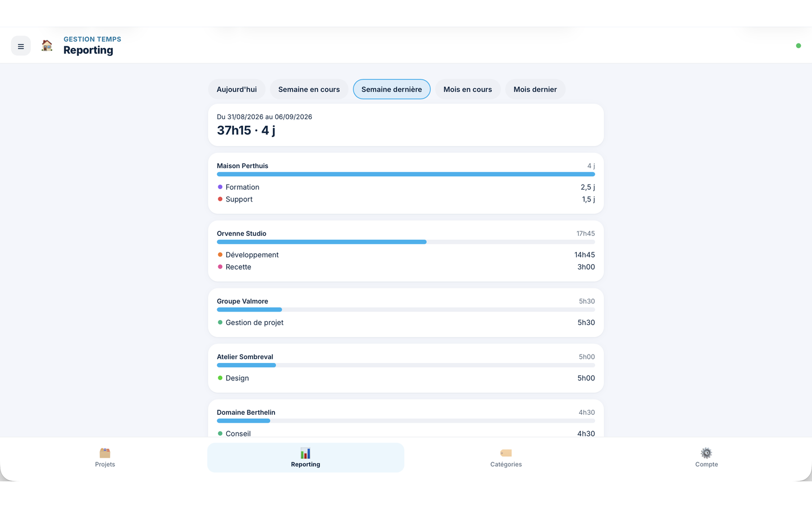812x508 pixels.
Task: Click the 2,5 j Formation value
Action: [588, 187]
